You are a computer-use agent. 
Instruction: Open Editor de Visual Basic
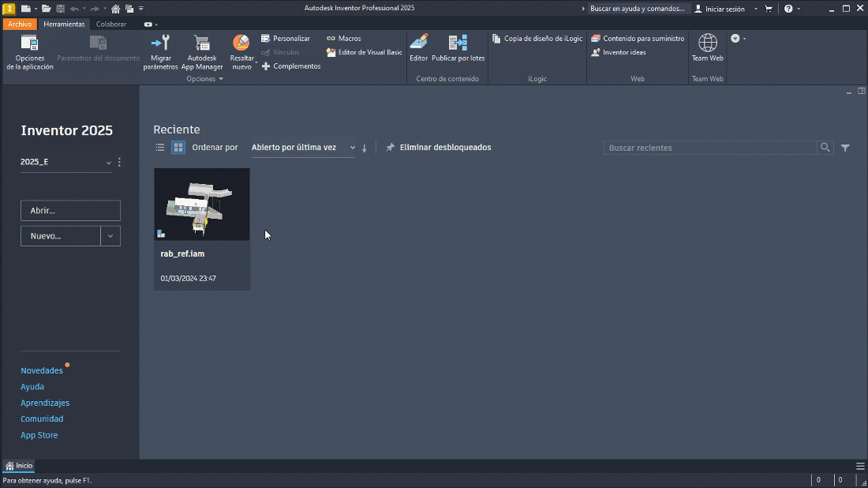tap(365, 52)
